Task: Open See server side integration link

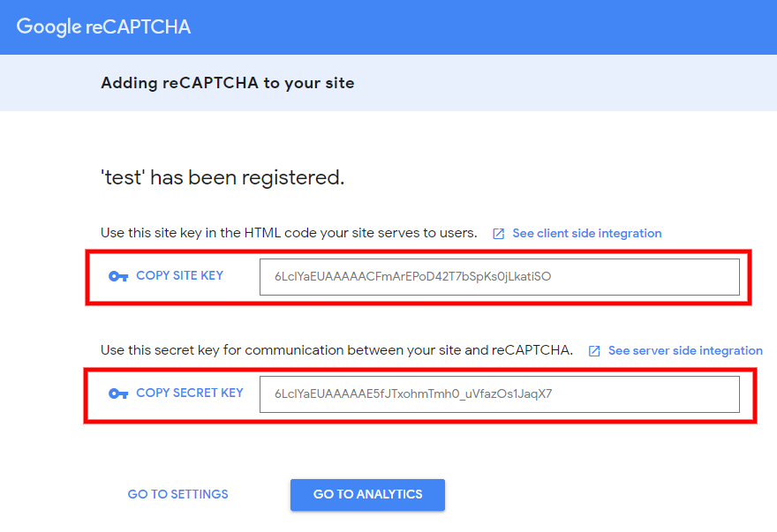Action: click(685, 351)
